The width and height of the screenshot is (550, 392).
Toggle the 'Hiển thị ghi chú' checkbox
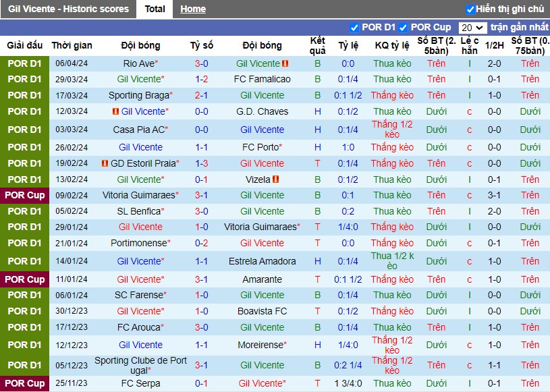coord(470,9)
